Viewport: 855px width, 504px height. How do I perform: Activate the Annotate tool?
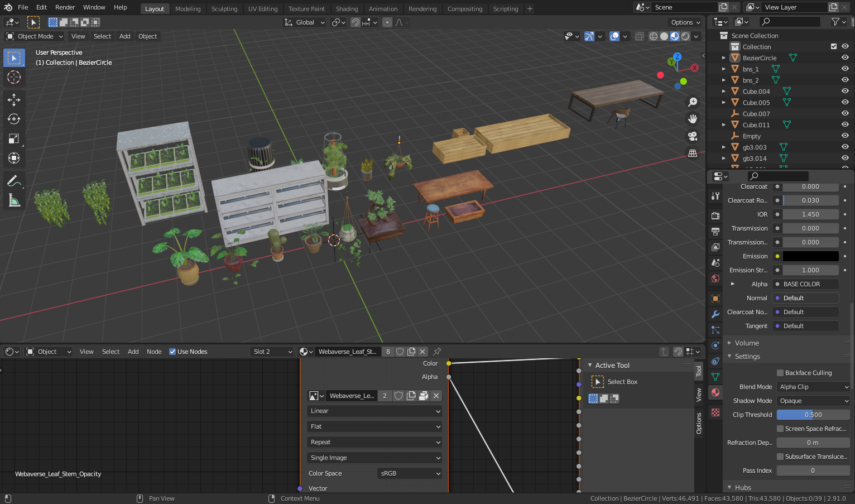(13, 180)
